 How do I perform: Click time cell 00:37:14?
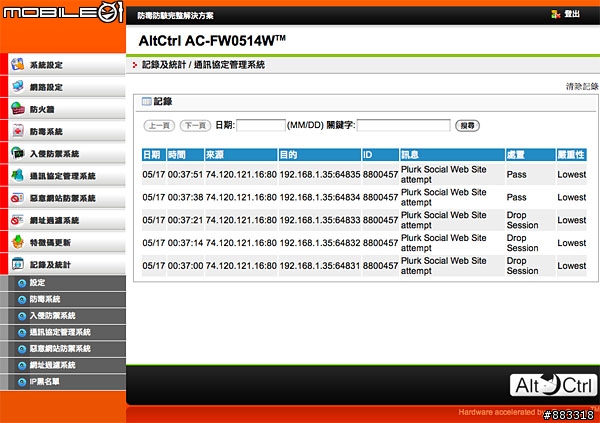pos(185,243)
